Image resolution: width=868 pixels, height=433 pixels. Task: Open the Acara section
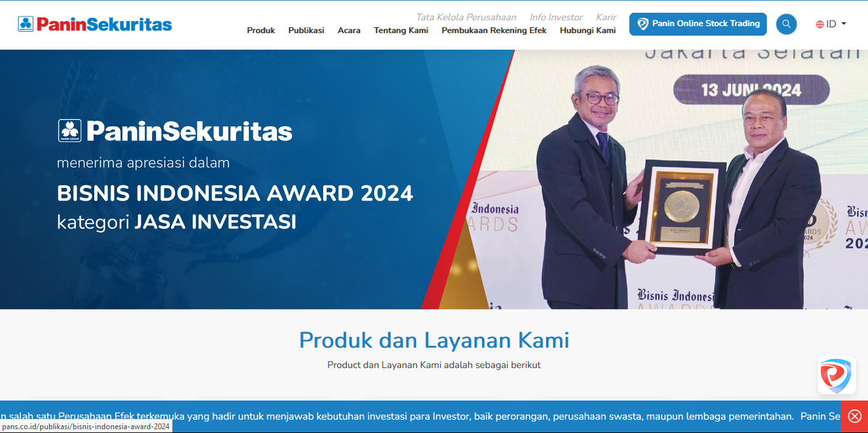pyautogui.click(x=349, y=30)
